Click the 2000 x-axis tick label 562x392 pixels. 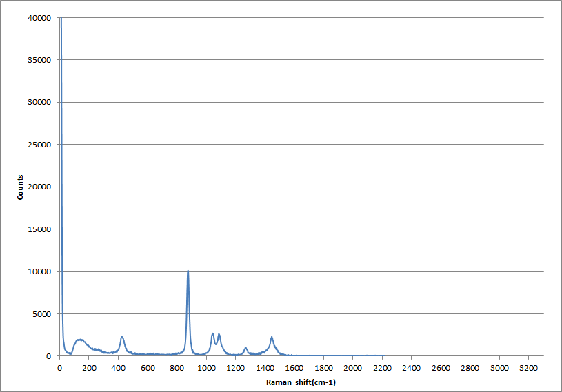(352, 367)
